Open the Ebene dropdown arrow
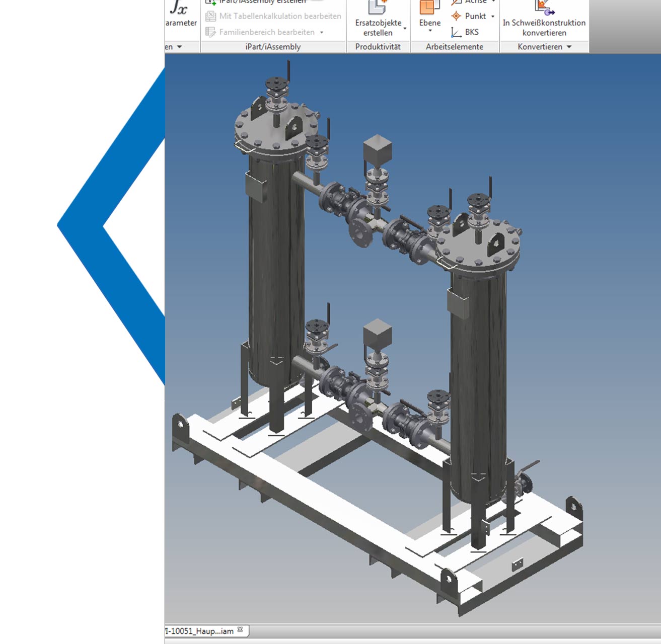The width and height of the screenshot is (661, 644). [430, 31]
